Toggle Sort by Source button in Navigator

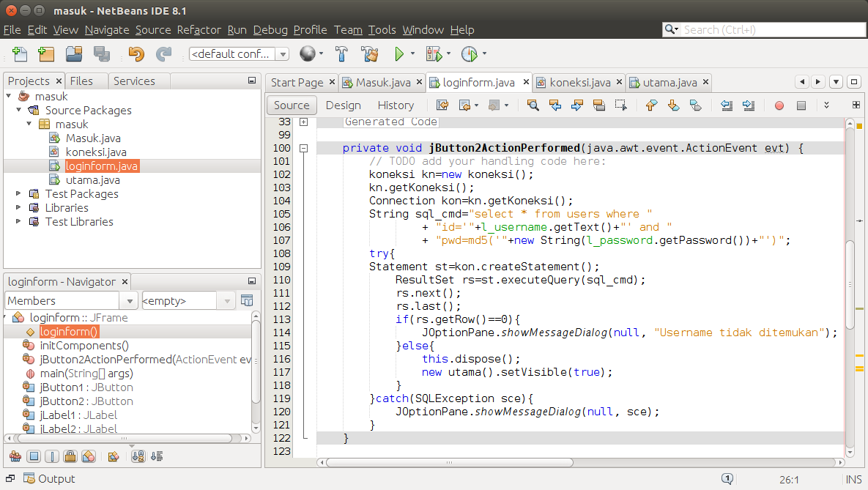click(x=157, y=456)
